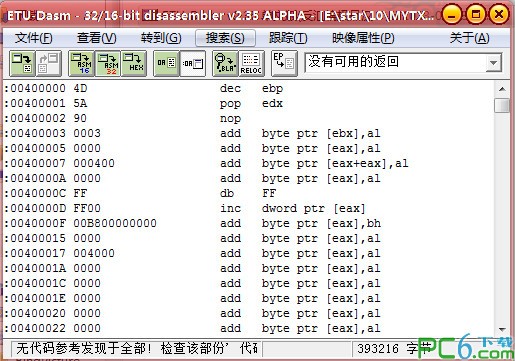This screenshot has height=361, width=515.
Task: Select the line at address 00400003
Action: pyautogui.click(x=248, y=133)
